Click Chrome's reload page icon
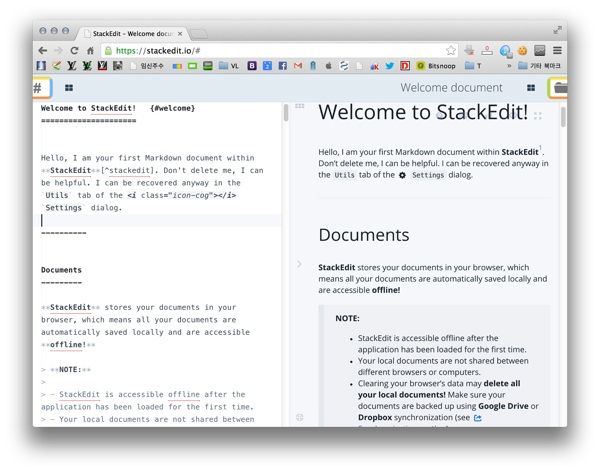 [75, 50]
